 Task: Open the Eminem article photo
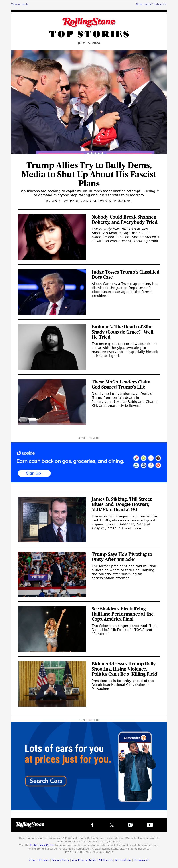click(52, 347)
